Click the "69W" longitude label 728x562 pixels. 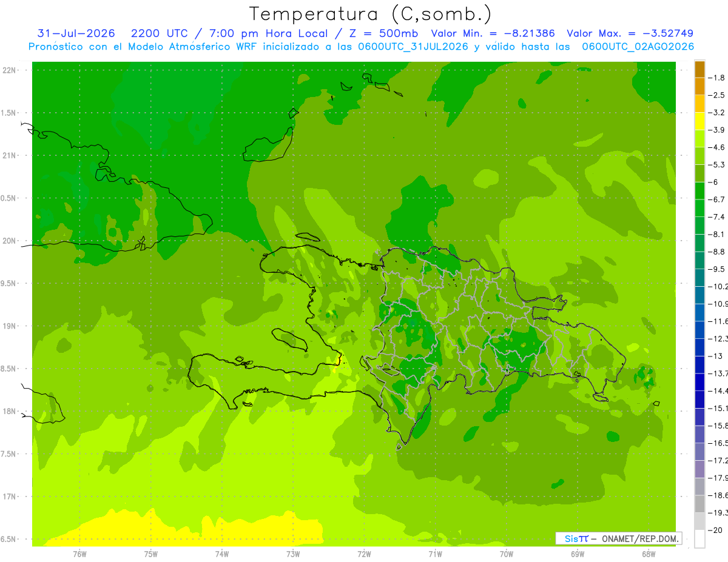578,554
